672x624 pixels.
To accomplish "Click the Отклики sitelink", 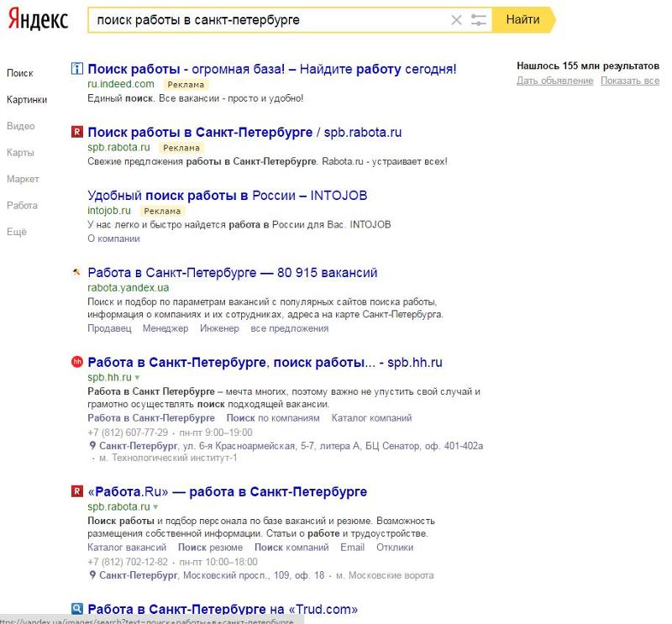I will pos(395,548).
